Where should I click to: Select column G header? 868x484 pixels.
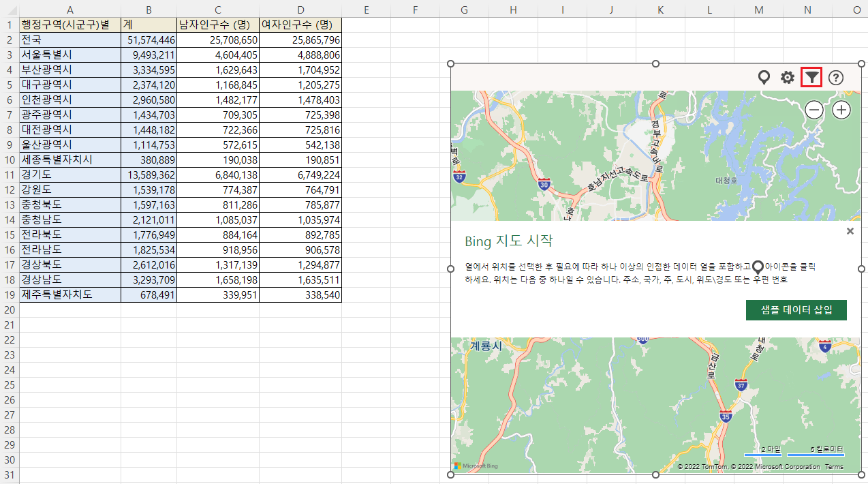[464, 10]
